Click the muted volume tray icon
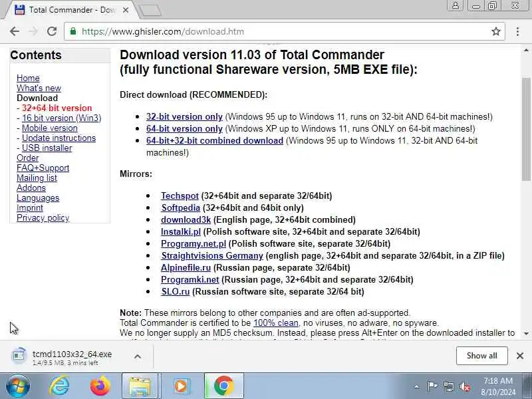 pyautogui.click(x=464, y=386)
